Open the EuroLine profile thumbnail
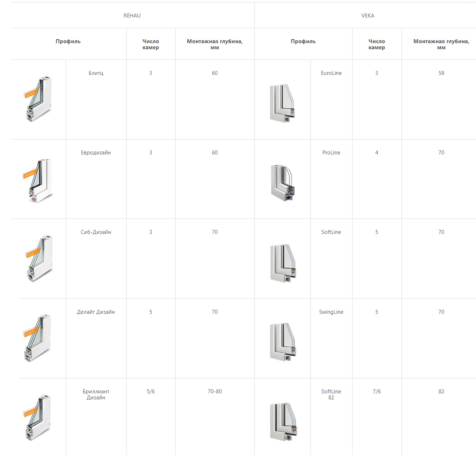The image size is (476, 455). 282,103
